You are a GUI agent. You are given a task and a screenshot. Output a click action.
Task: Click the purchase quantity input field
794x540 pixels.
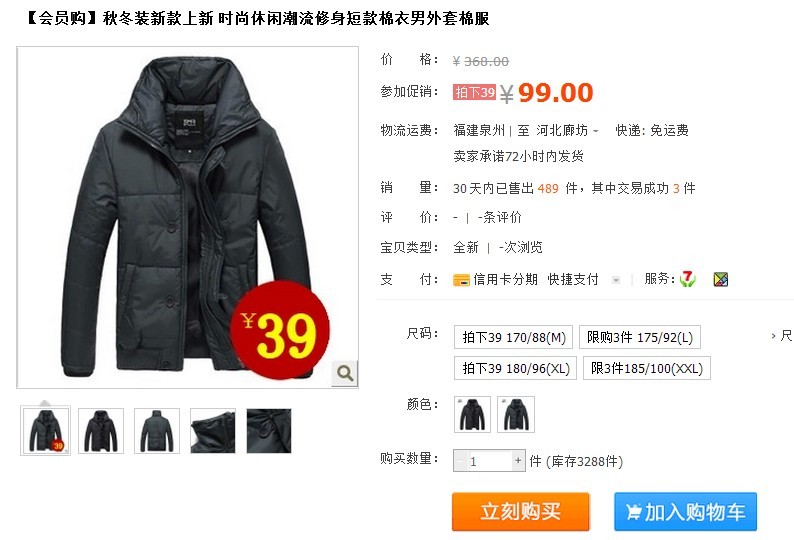point(489,461)
